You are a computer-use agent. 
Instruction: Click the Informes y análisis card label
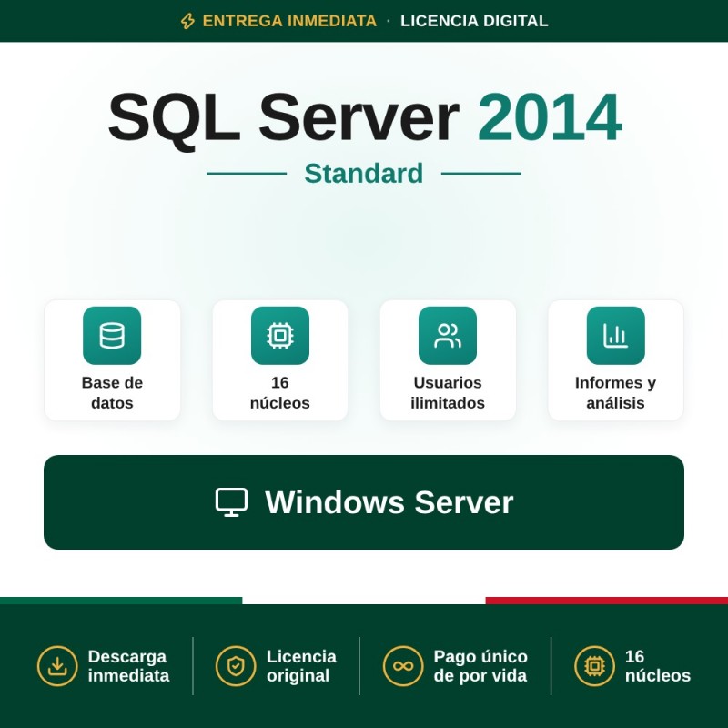616,393
